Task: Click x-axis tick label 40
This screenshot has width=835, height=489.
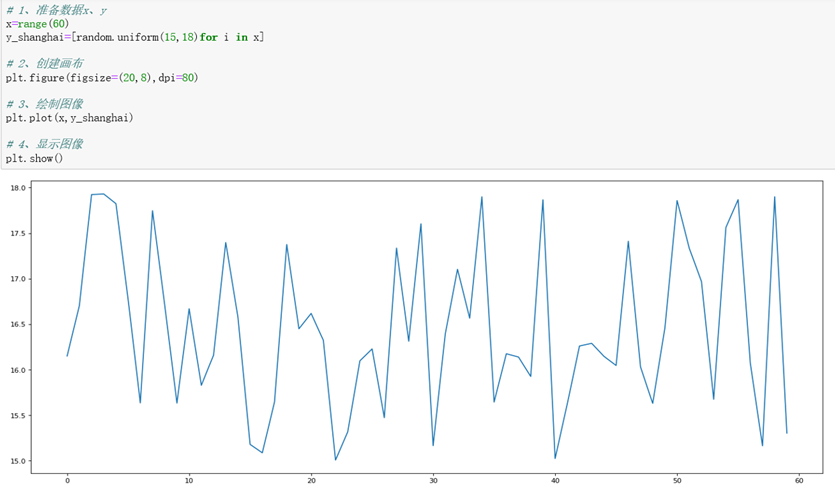Action: (x=555, y=480)
